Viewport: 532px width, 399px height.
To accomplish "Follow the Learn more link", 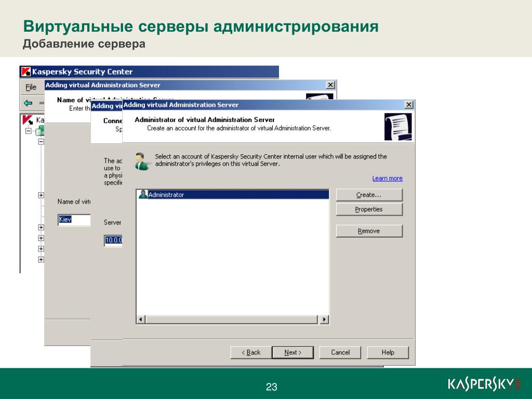I will [387, 179].
